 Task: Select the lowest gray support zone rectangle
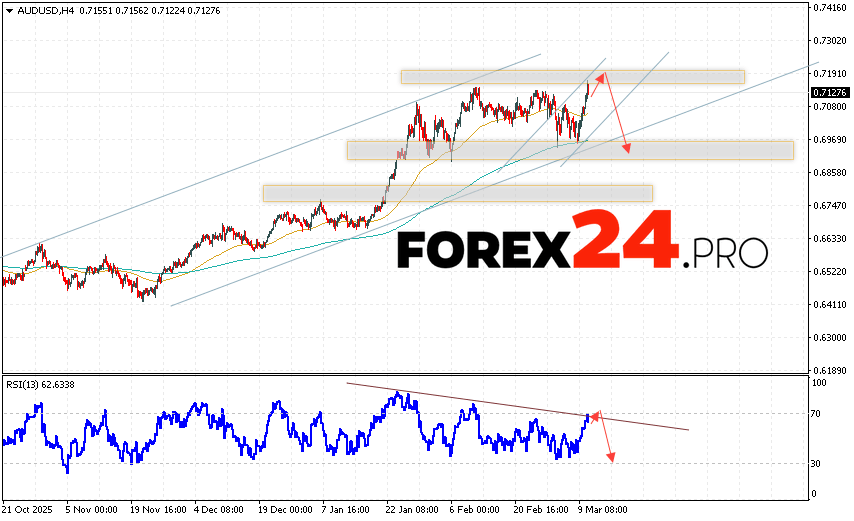point(457,193)
